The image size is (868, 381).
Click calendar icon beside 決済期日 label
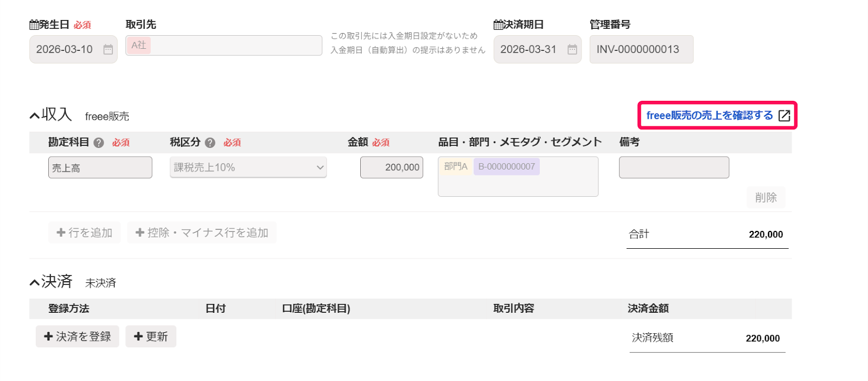(x=499, y=24)
